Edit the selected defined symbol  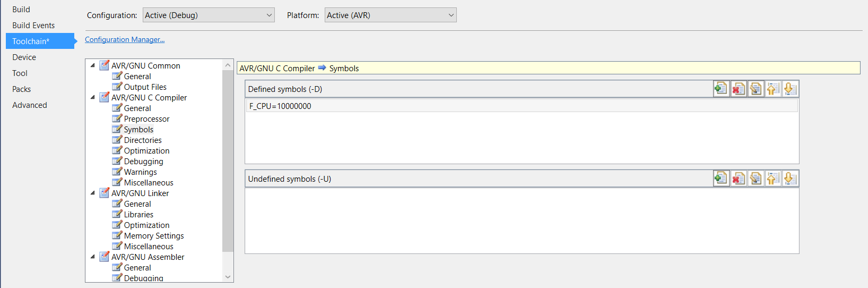pos(756,89)
